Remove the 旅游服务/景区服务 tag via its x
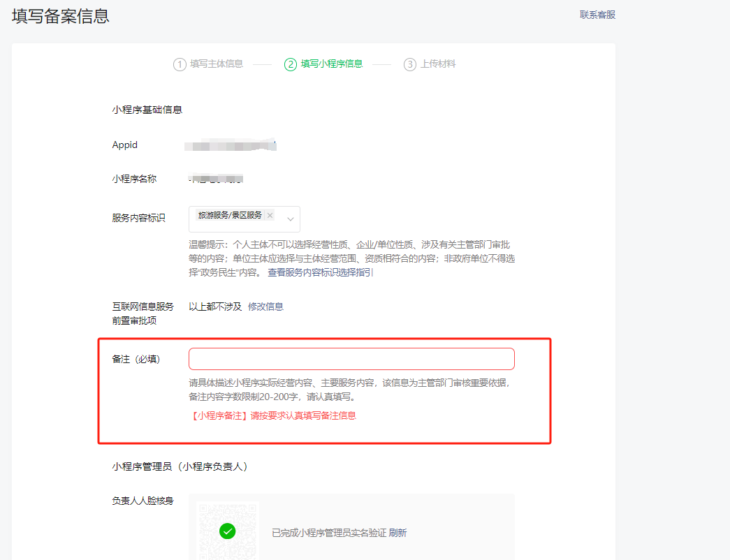 [270, 216]
